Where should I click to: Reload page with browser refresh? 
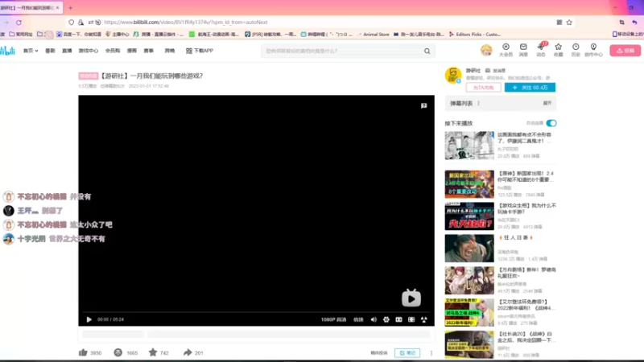point(19,23)
